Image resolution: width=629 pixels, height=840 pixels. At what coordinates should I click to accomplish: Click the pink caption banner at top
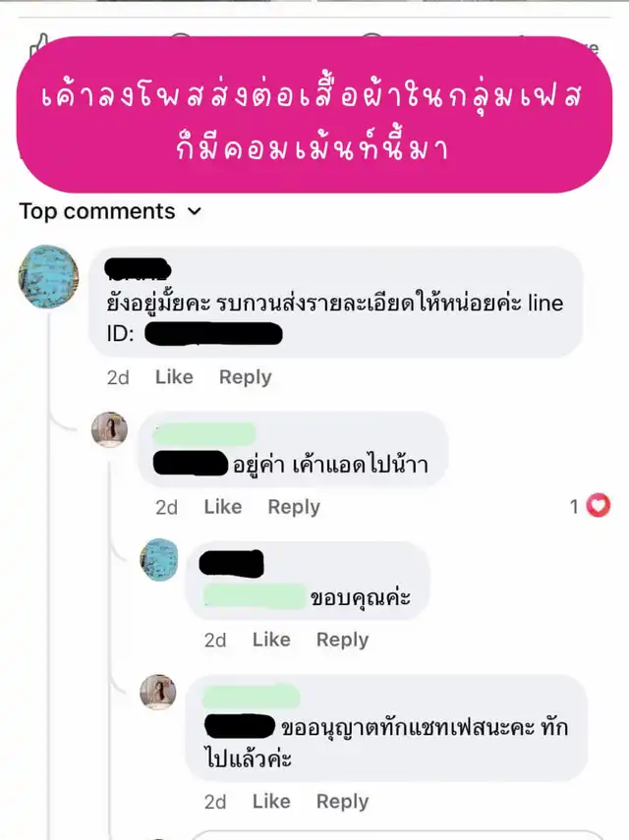314,114
